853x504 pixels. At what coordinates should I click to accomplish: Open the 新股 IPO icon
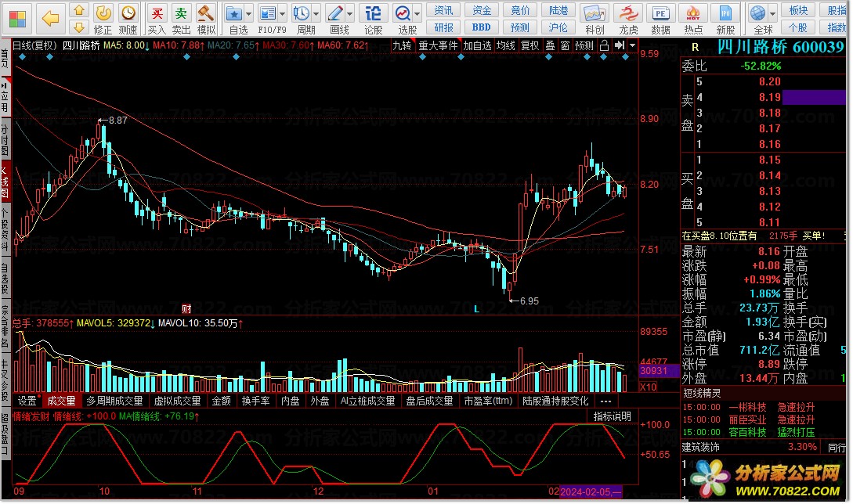coord(725,19)
